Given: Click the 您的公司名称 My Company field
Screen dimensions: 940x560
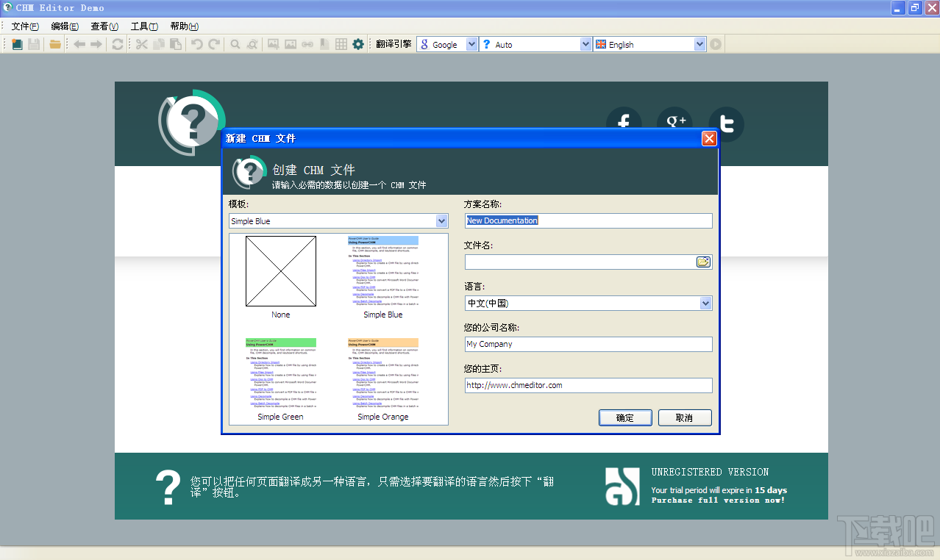Looking at the screenshot, I should pyautogui.click(x=588, y=344).
